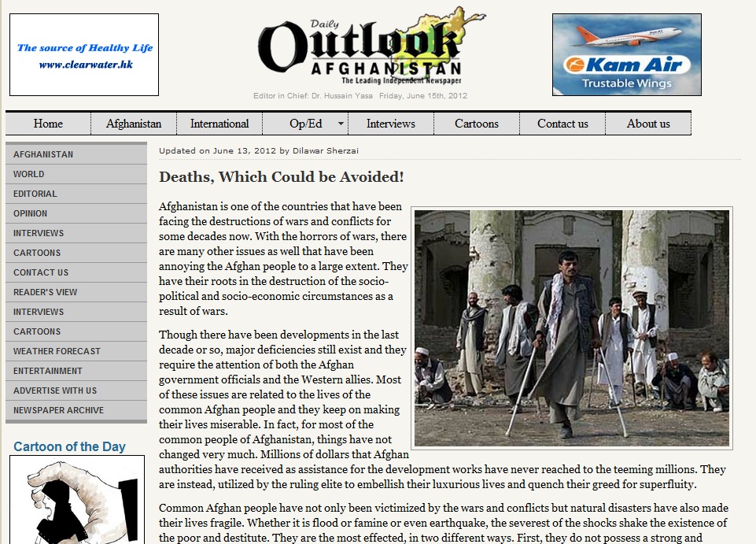Click the clearwater.hk Healthy Life ad
The image size is (756, 544).
pos(84,54)
